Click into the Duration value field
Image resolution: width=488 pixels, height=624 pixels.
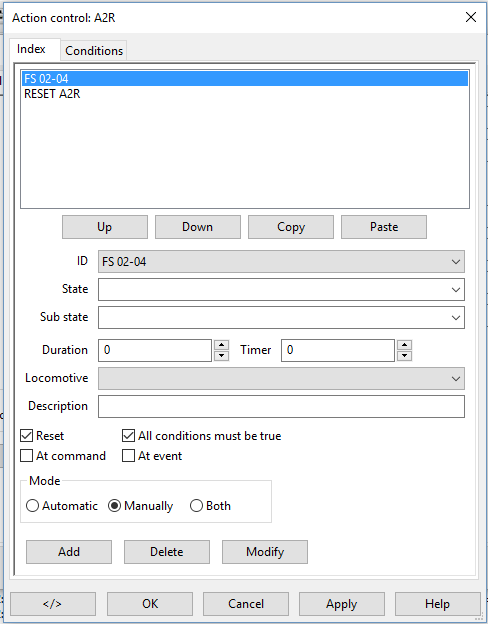[x=155, y=350]
